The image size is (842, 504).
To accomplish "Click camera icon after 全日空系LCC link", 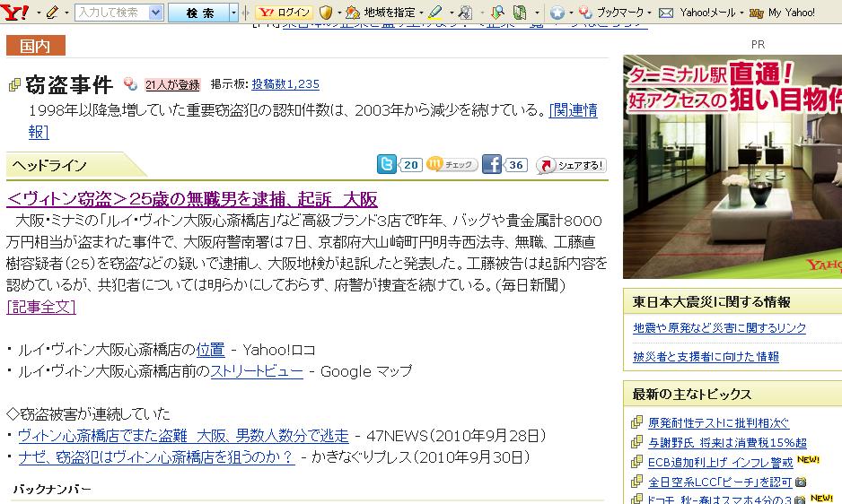I will point(800,482).
